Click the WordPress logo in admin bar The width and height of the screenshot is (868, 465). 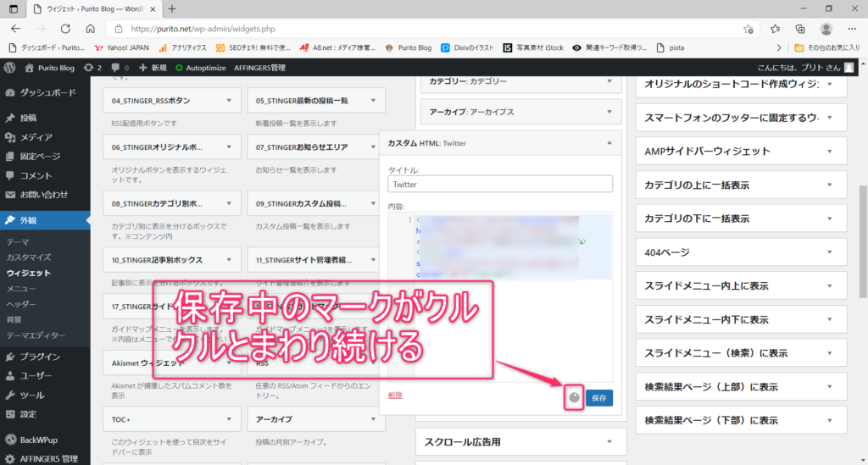pos(10,67)
